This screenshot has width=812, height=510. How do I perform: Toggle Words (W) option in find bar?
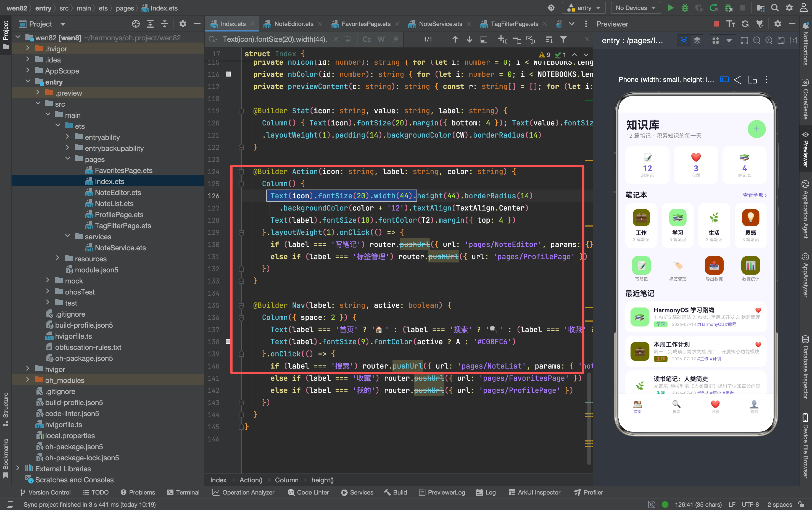[381, 40]
